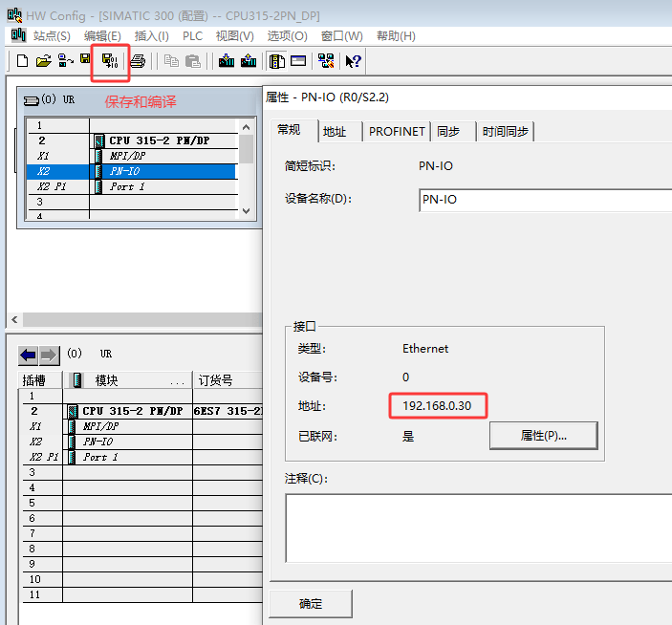Click HW Config application icon in menu bar
Screen dimensions: 672x625
[x=18, y=35]
